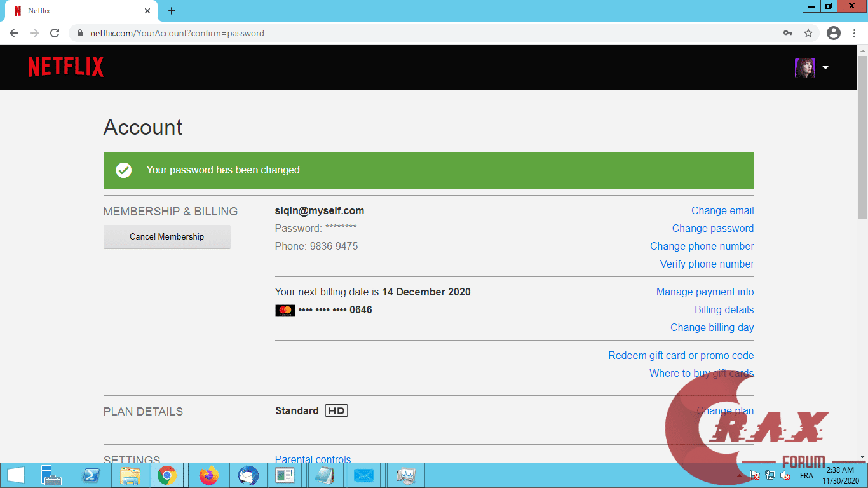The width and height of the screenshot is (868, 488).
Task: Click the 'Your password has been changed.' message
Action: pyautogui.click(x=224, y=170)
